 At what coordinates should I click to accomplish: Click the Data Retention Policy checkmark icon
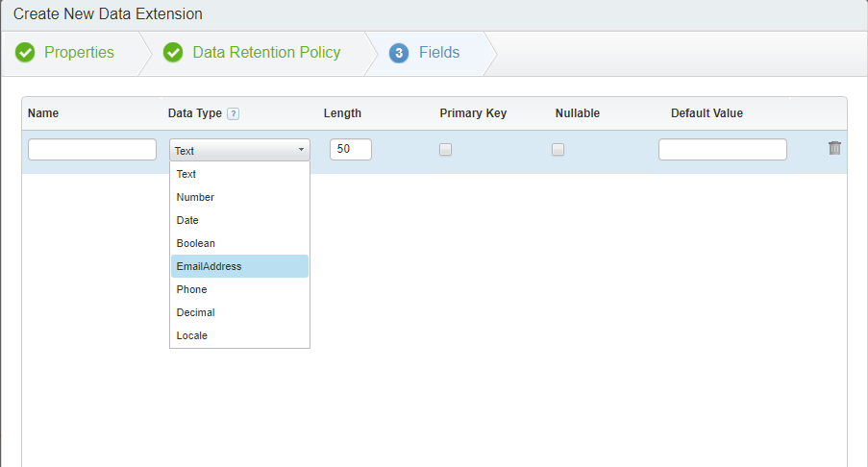click(173, 53)
